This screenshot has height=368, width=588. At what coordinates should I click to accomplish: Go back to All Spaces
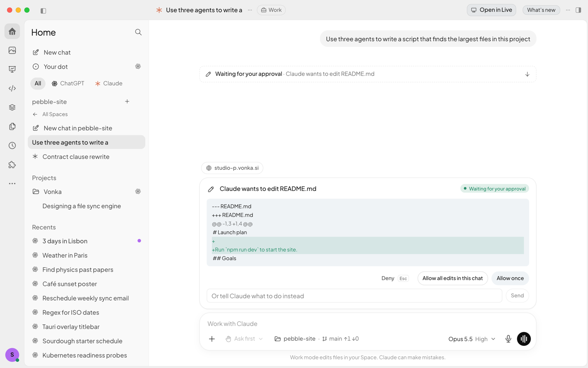[x=50, y=114]
